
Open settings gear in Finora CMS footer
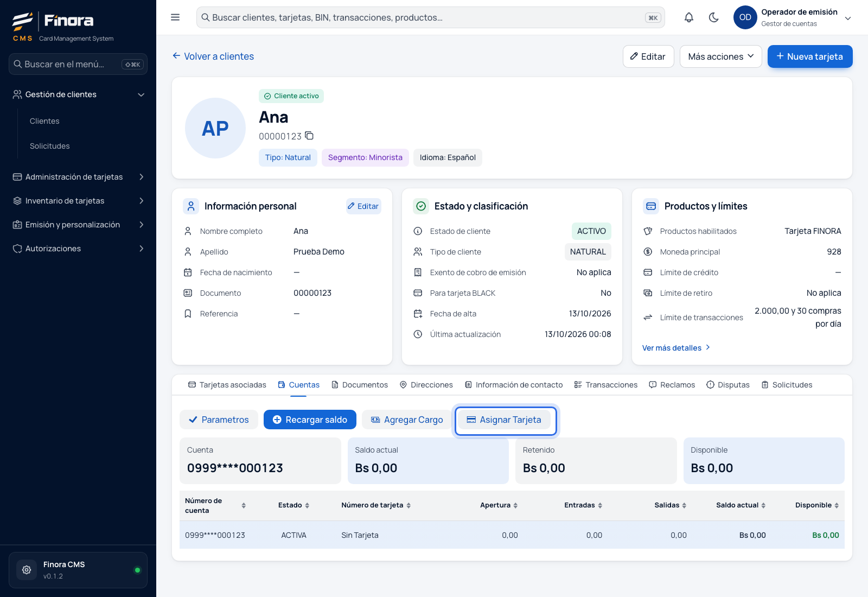coord(27,570)
